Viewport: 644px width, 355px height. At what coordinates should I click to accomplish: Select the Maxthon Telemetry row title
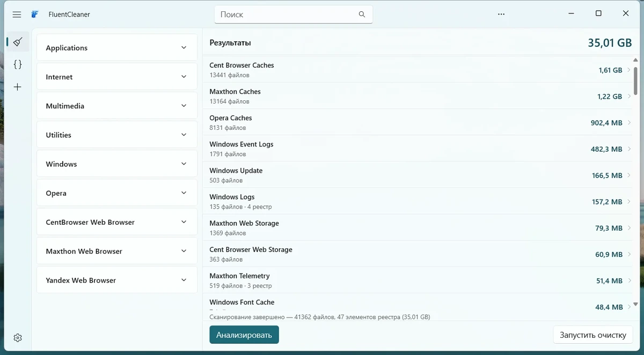[239, 276]
